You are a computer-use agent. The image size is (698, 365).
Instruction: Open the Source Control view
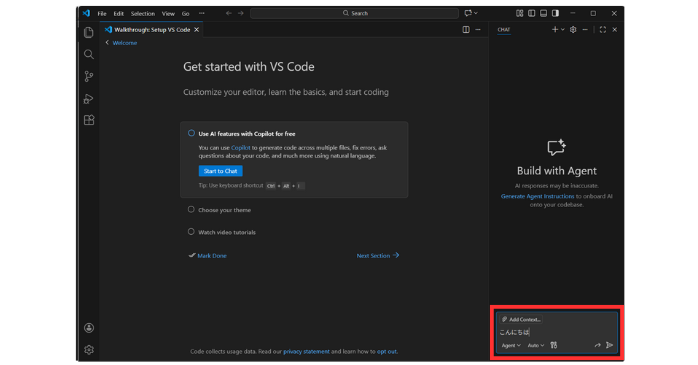[x=89, y=77]
